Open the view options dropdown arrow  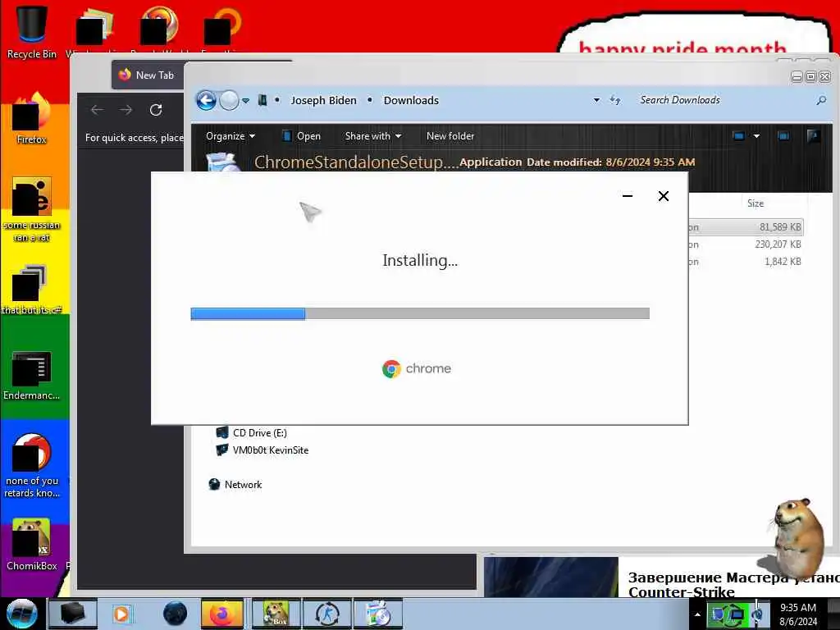point(756,136)
